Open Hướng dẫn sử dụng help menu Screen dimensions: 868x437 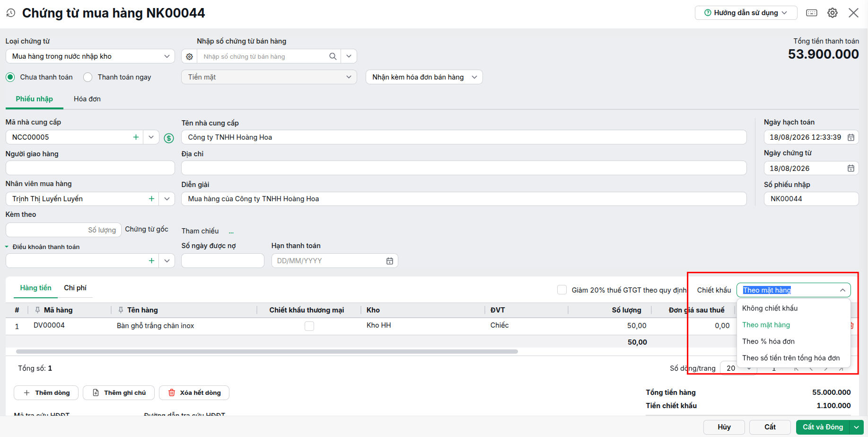point(746,13)
